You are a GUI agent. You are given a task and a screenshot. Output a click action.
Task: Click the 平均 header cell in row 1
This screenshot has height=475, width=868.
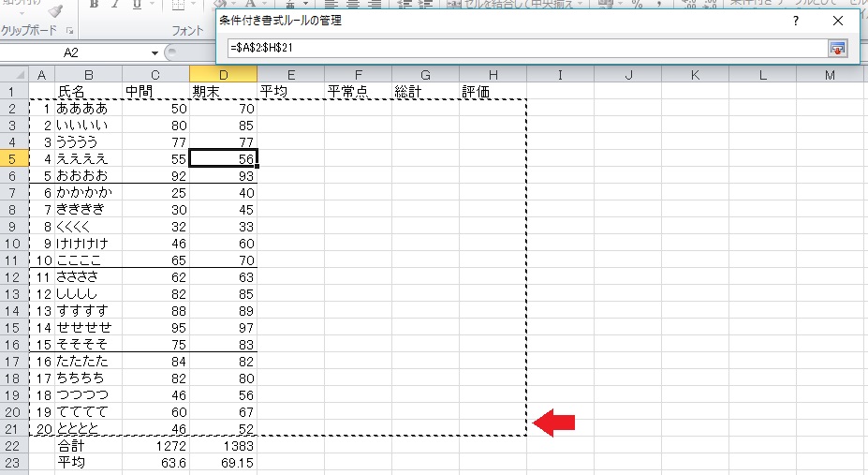coord(290,92)
